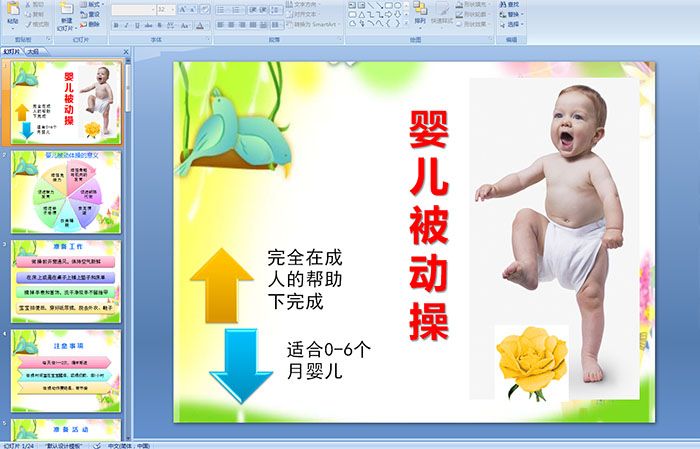The width and height of the screenshot is (700, 449).
Task: Open Select (选择) dropdown
Action: click(x=511, y=24)
